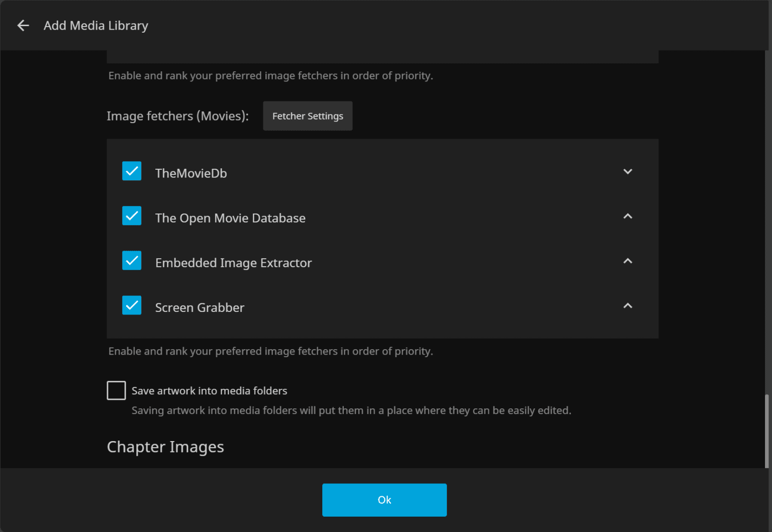Click the Add Media Library title text
The image size is (772, 532).
click(95, 25)
